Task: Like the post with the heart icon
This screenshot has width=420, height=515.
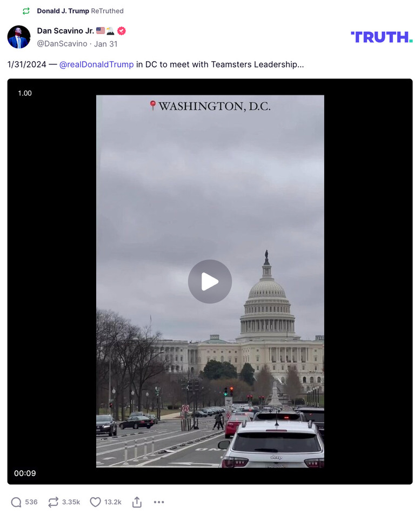Action: click(95, 502)
